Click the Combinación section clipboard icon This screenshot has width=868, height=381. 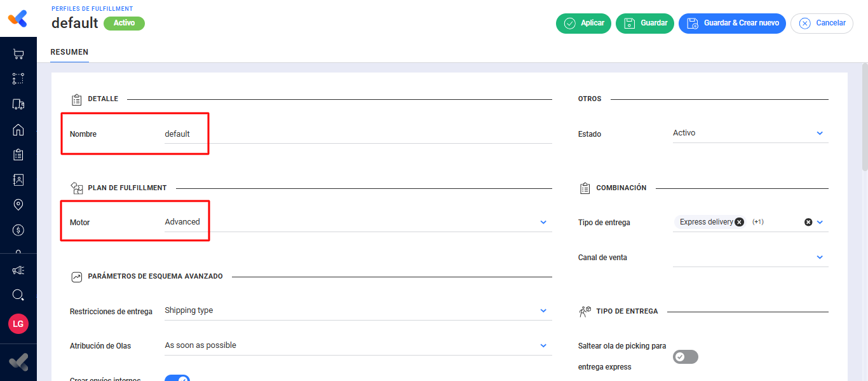tap(585, 188)
